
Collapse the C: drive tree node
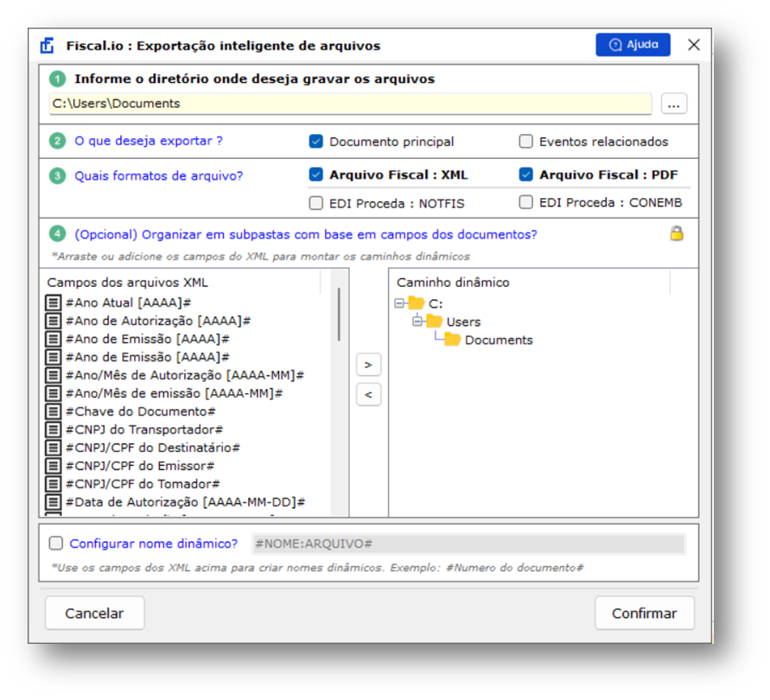(399, 303)
